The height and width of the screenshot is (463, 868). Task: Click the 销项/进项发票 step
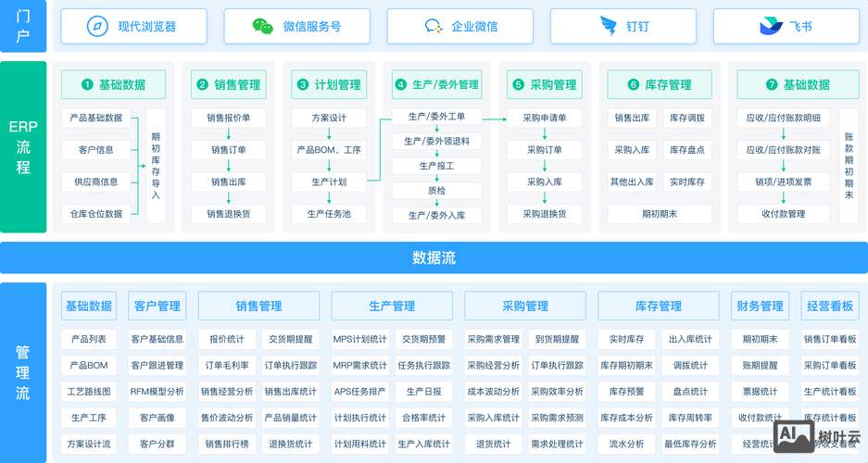click(x=784, y=182)
